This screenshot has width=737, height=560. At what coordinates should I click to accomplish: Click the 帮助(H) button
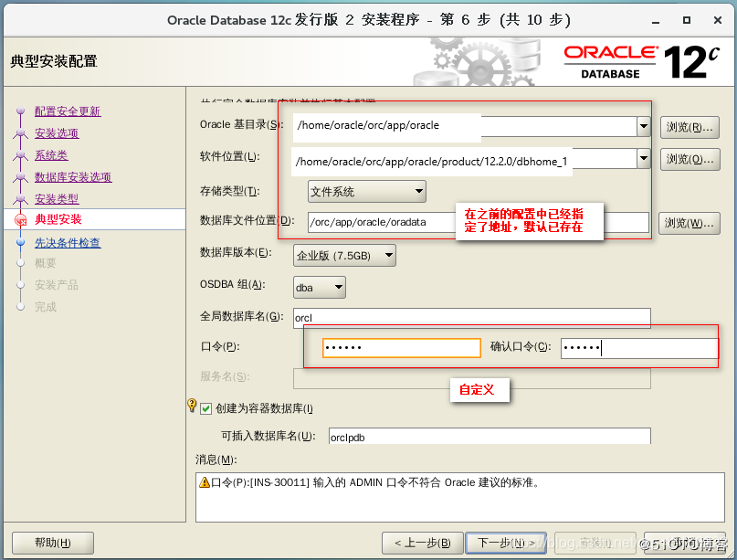click(x=53, y=543)
